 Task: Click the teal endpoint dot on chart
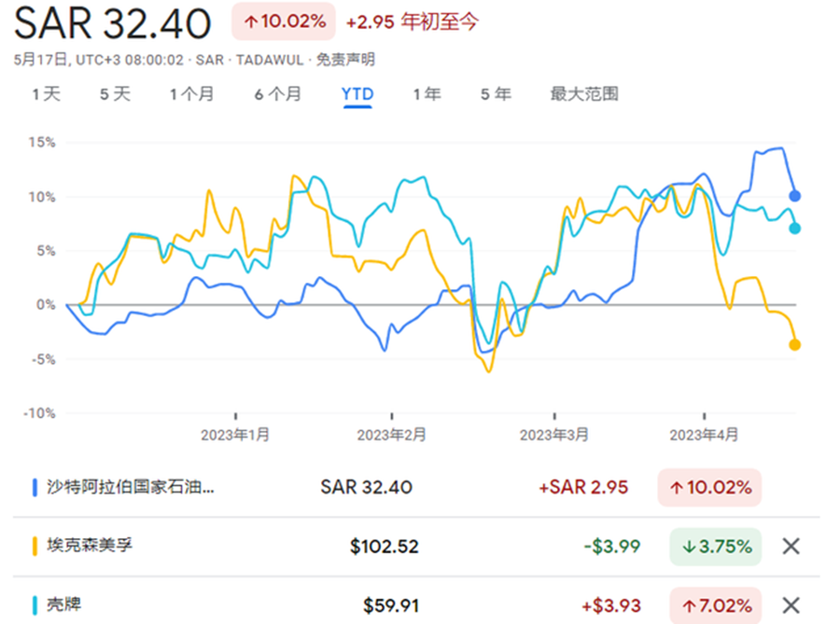pyautogui.click(x=795, y=229)
